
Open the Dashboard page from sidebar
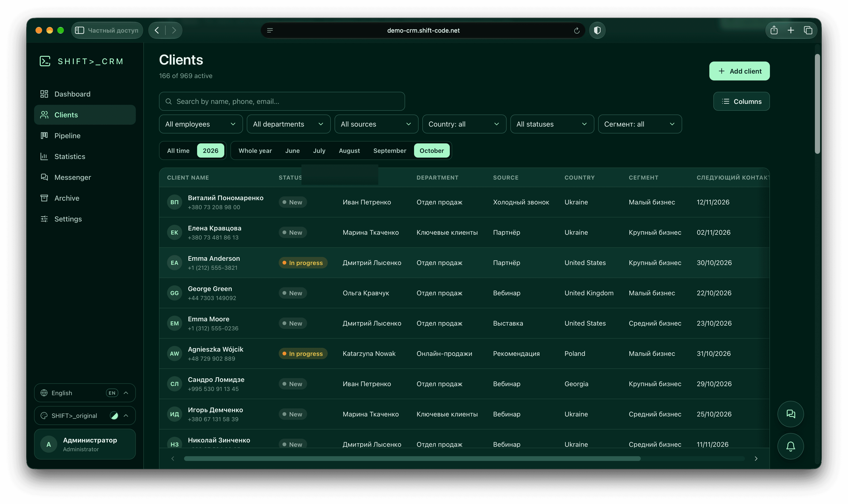(85, 94)
